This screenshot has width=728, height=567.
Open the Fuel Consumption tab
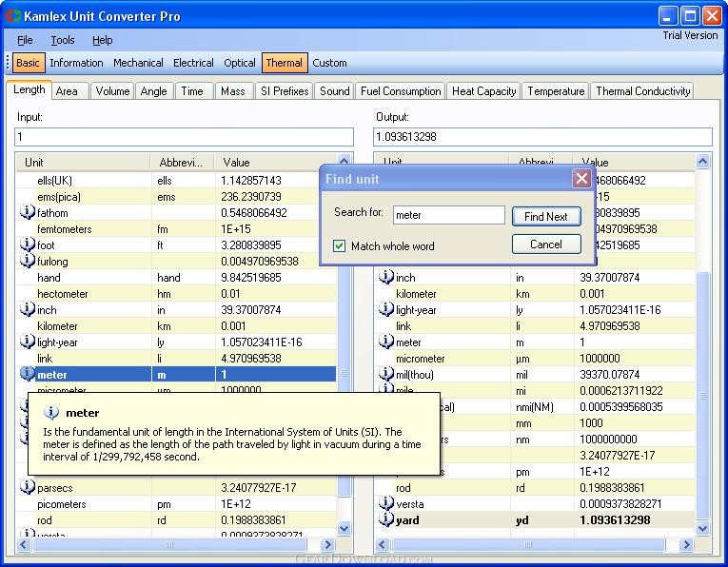click(x=402, y=91)
